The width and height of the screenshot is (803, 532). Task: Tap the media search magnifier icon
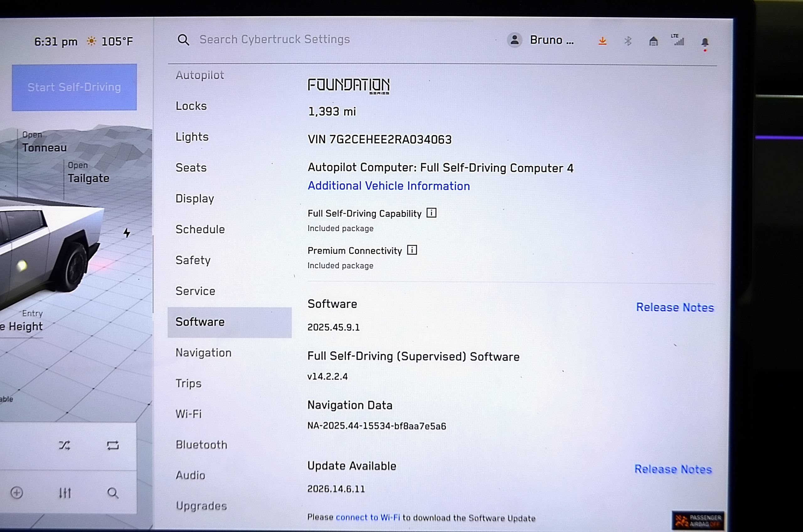[113, 493]
